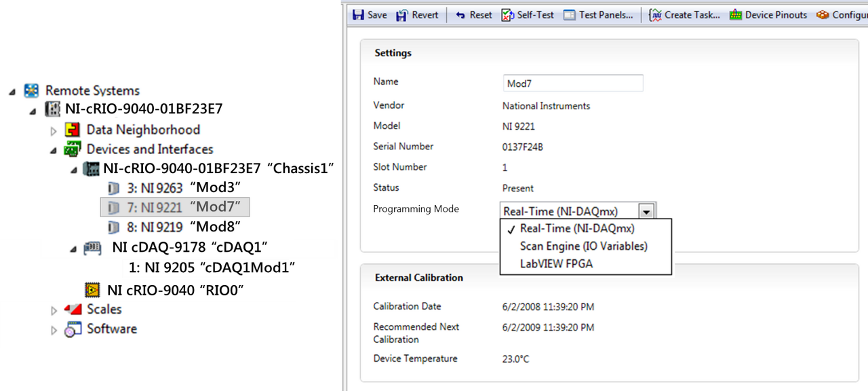Viewport: 868px width, 391px height.
Task: Click the Remote Systems network icon
Action: (31, 90)
